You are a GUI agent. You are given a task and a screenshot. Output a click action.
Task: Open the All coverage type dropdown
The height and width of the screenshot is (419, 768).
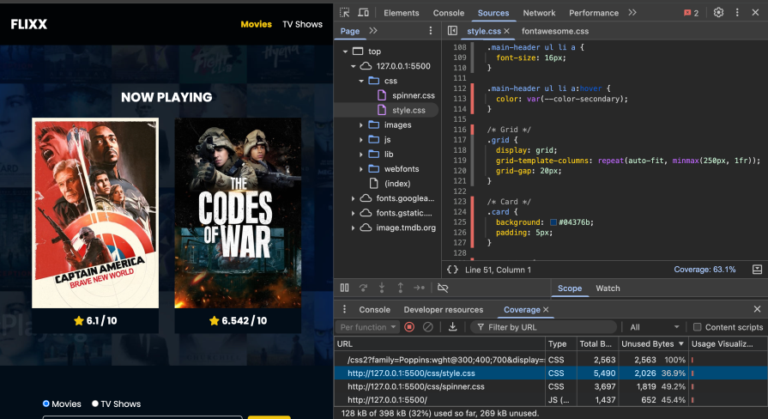point(655,327)
